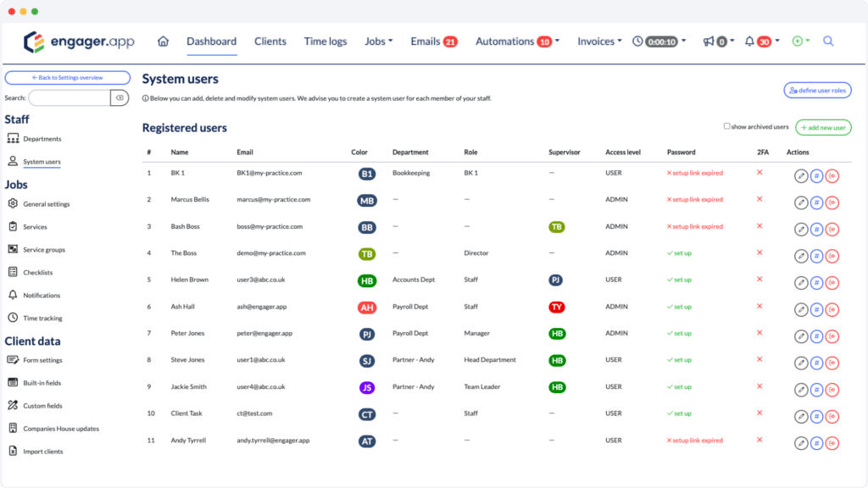Expand the Jobs dropdown menu
Screen dimensions: 868x488
tap(379, 42)
